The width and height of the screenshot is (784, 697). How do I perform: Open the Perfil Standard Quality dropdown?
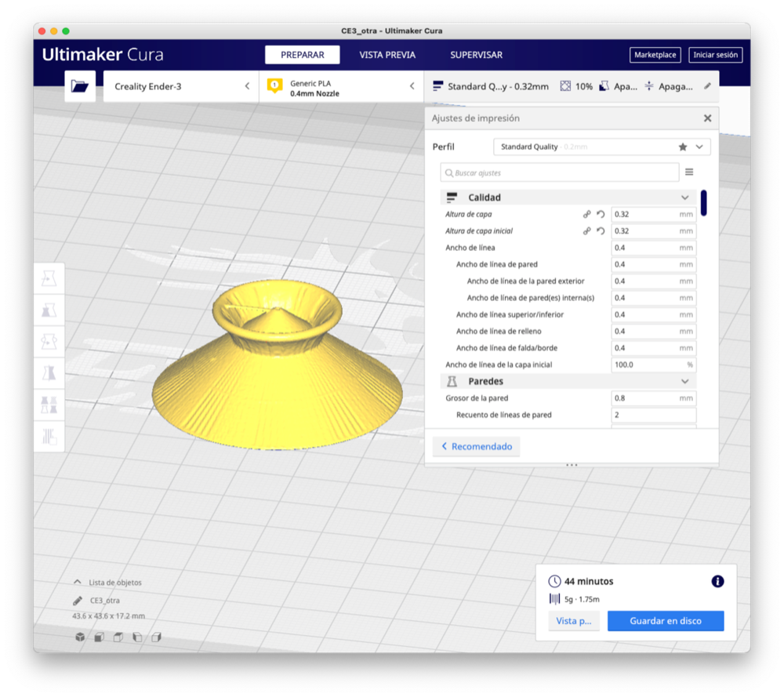pos(601,147)
